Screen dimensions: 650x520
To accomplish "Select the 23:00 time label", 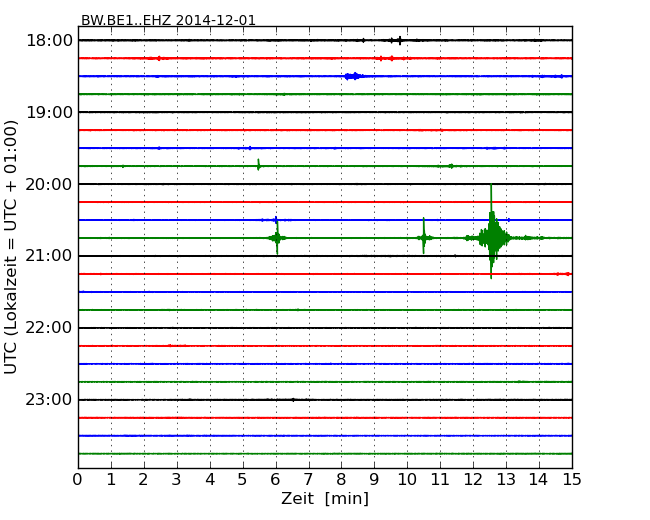I will pos(49,400).
